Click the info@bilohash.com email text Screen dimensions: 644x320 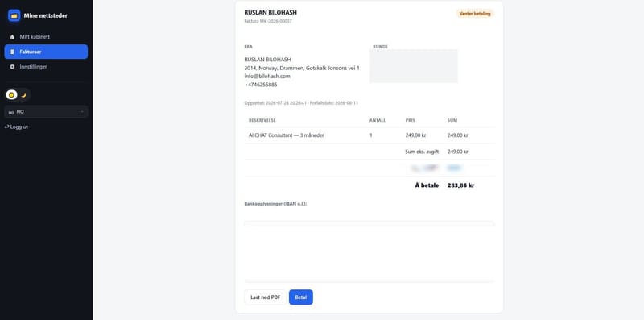point(267,76)
